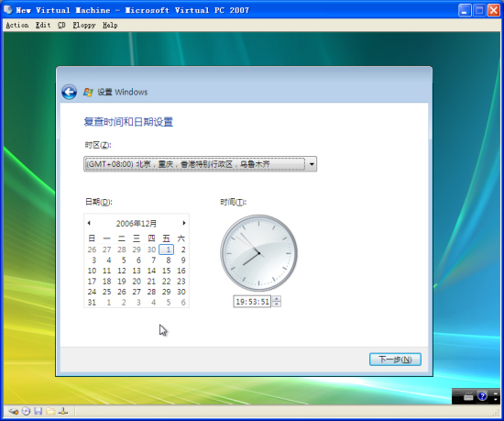504x421 pixels.
Task: Click Virtual PC title bar application icon
Action: point(8,10)
